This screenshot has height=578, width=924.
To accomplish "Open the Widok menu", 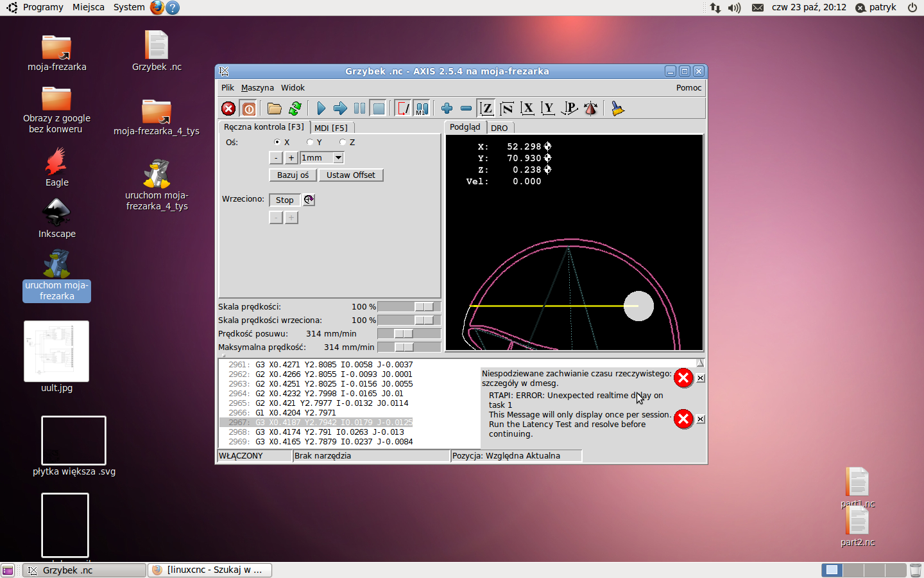I will point(293,88).
